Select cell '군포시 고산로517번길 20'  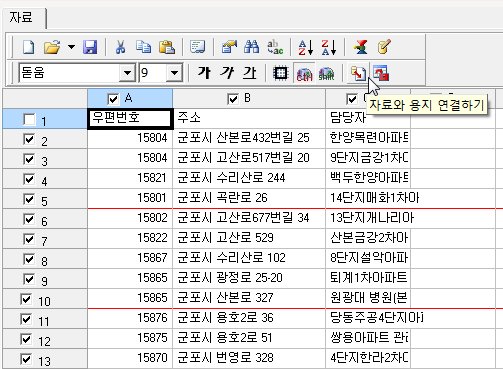249,158
